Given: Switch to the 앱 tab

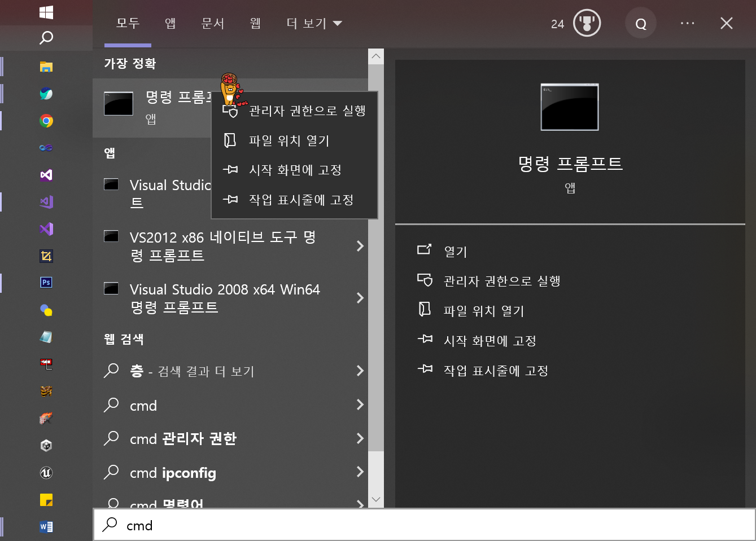Looking at the screenshot, I should 171,23.
